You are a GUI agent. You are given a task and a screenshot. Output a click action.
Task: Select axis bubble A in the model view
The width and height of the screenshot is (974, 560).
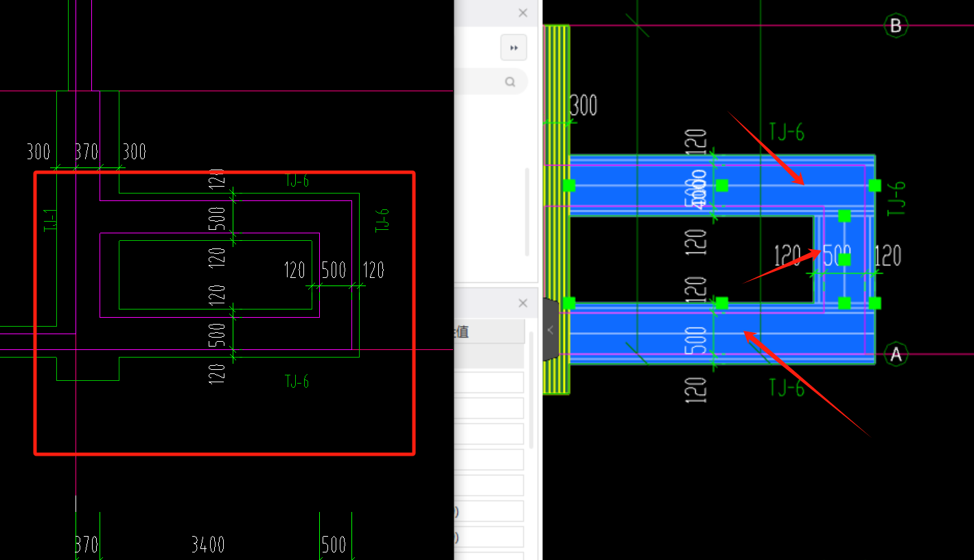coord(896,355)
